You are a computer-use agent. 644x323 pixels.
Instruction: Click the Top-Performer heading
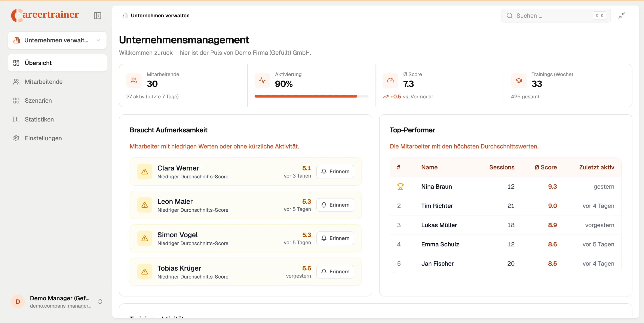(412, 130)
